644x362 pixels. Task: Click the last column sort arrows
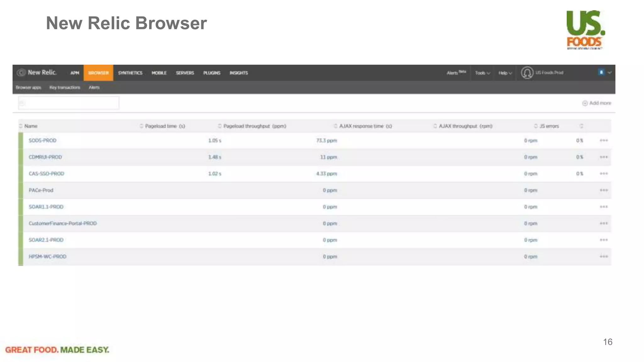coord(581,126)
